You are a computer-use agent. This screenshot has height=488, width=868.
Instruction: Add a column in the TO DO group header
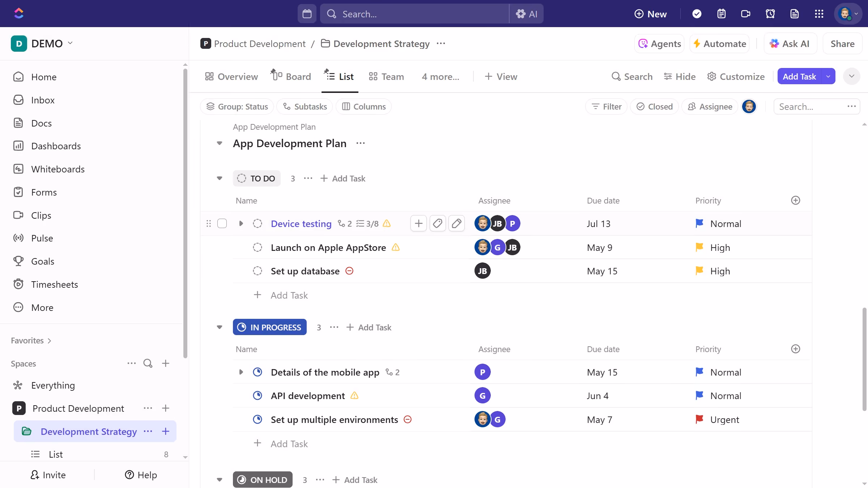point(795,200)
